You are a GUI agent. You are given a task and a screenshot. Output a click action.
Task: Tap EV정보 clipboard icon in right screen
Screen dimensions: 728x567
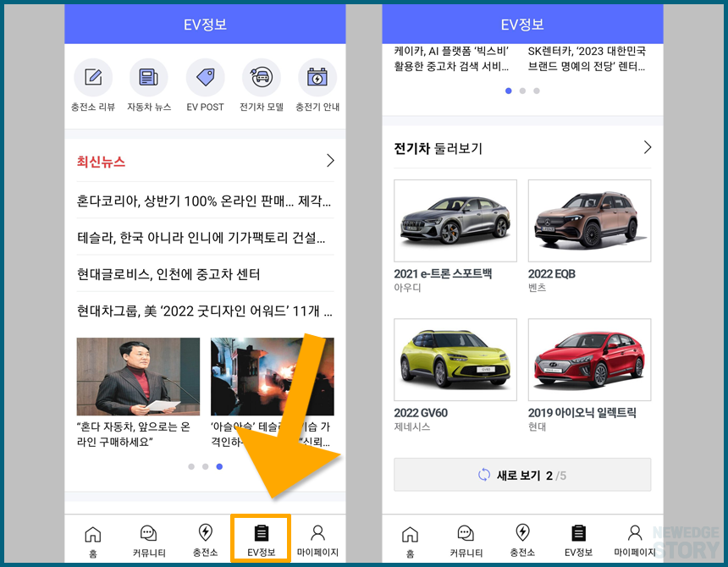pyautogui.click(x=578, y=533)
